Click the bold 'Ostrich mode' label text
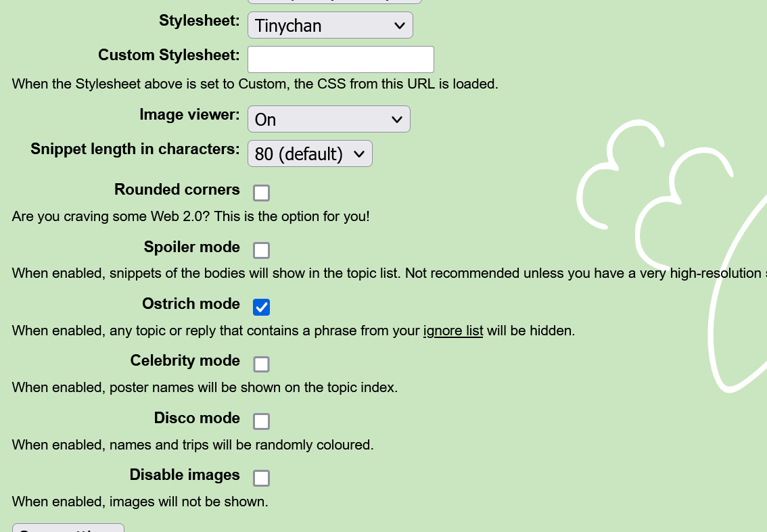The image size is (767, 532). [191, 304]
